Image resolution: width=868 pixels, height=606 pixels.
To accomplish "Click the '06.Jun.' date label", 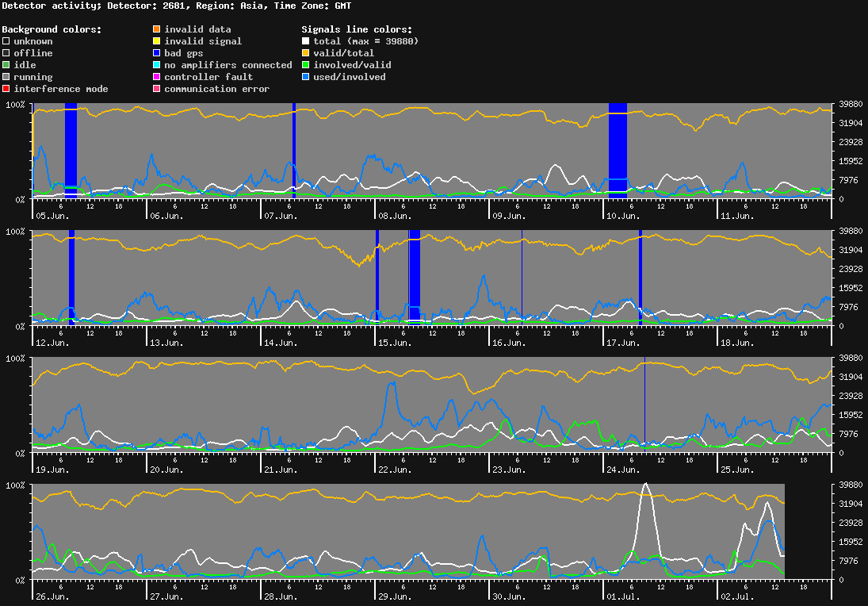I will coord(166,216).
